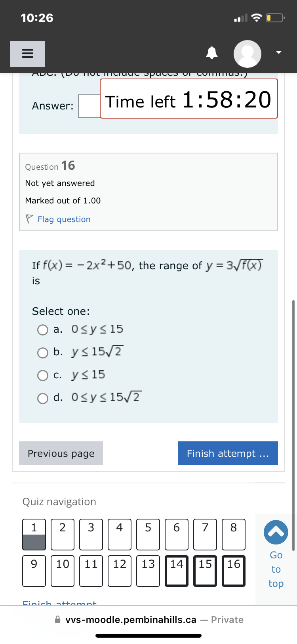Select question 1 tile in quiz navigation
297x644 pixels.
(x=34, y=535)
